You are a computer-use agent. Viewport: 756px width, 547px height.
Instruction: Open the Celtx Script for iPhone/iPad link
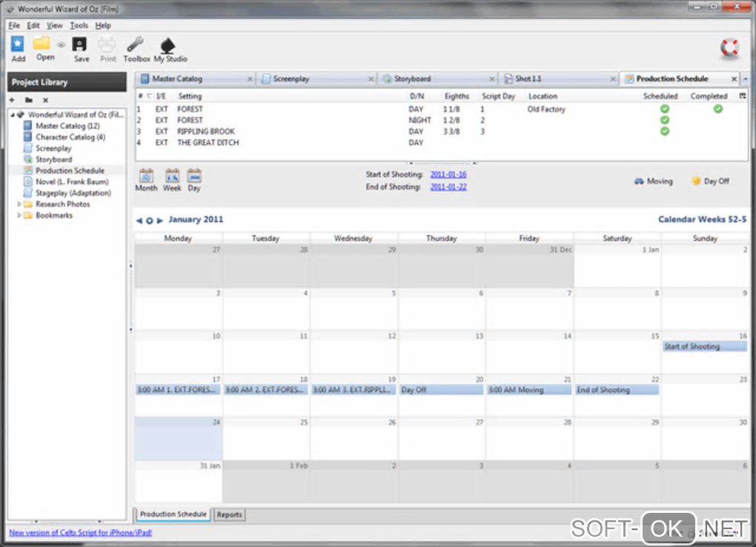(81, 532)
